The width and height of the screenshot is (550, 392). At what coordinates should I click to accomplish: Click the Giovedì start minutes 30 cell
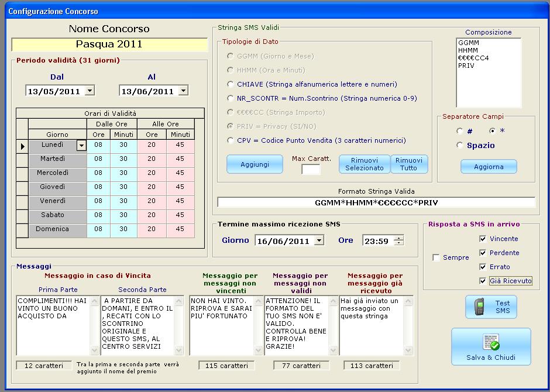click(123, 187)
